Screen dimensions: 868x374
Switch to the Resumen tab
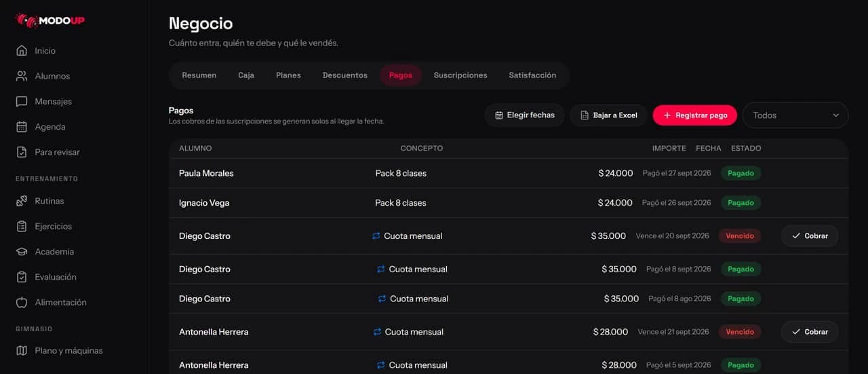tap(199, 75)
